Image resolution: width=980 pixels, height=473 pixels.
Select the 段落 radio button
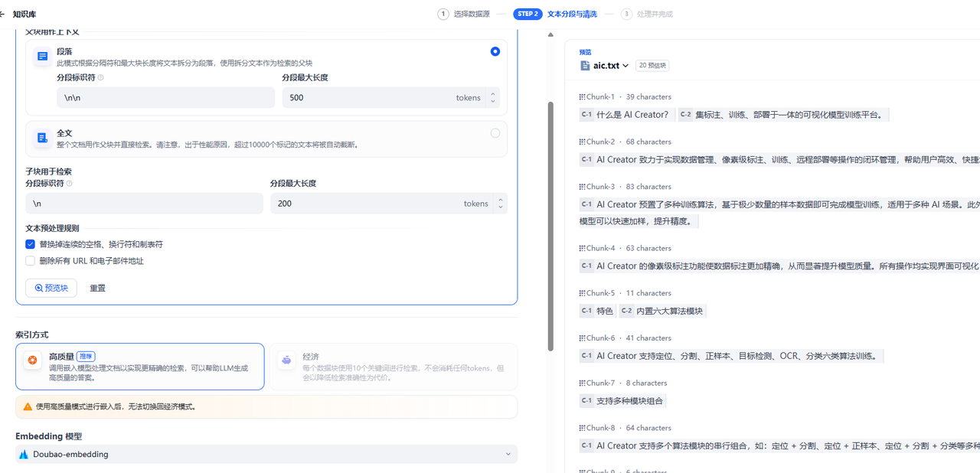(495, 51)
